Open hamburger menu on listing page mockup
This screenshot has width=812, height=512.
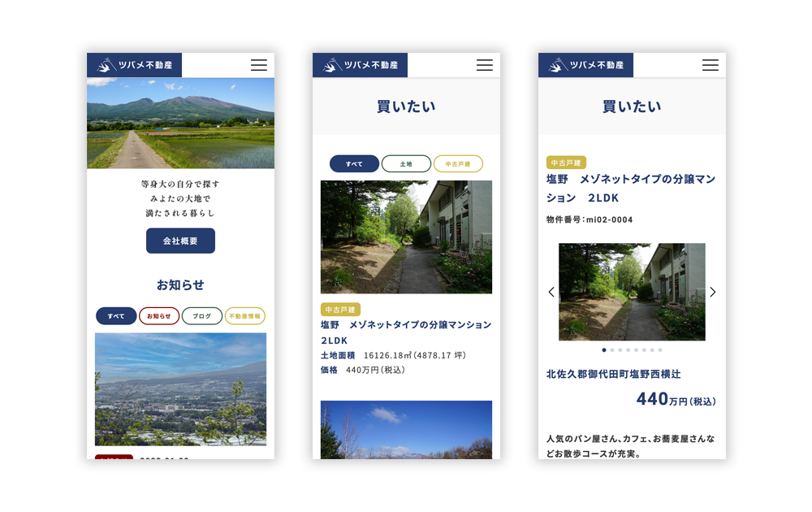[x=485, y=65]
